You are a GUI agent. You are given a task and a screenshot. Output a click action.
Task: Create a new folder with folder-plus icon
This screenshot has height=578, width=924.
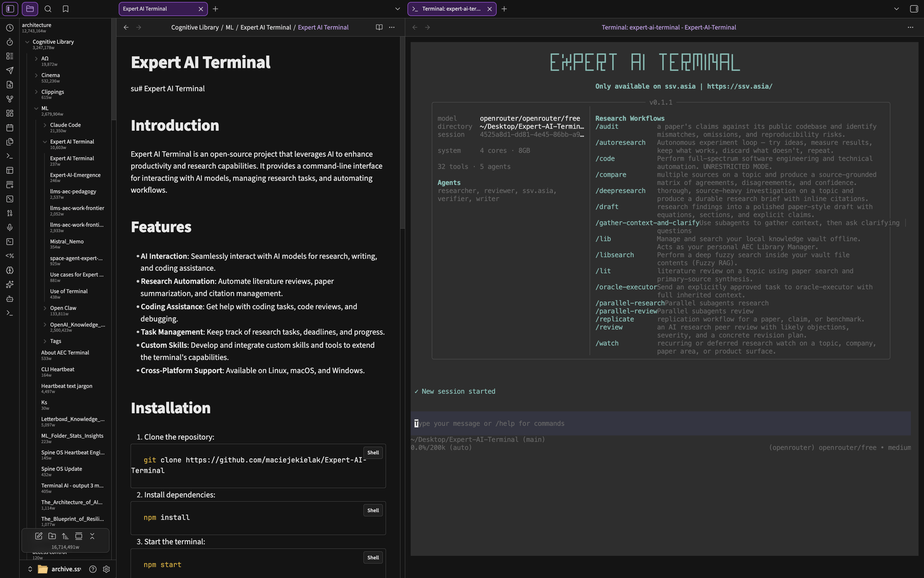click(x=52, y=536)
